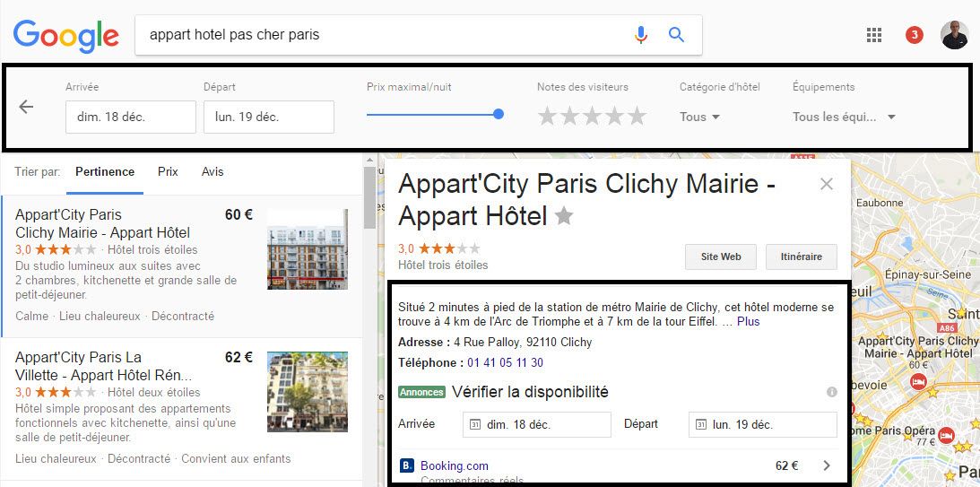
Task: Click the info icon beside Vérifier la disponibilité
Action: (831, 392)
